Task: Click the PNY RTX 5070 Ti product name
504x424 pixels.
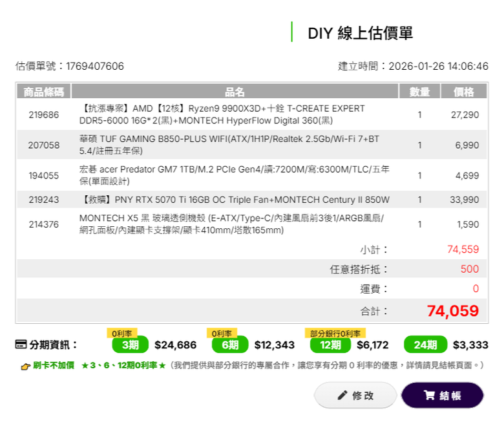Action: click(x=235, y=200)
